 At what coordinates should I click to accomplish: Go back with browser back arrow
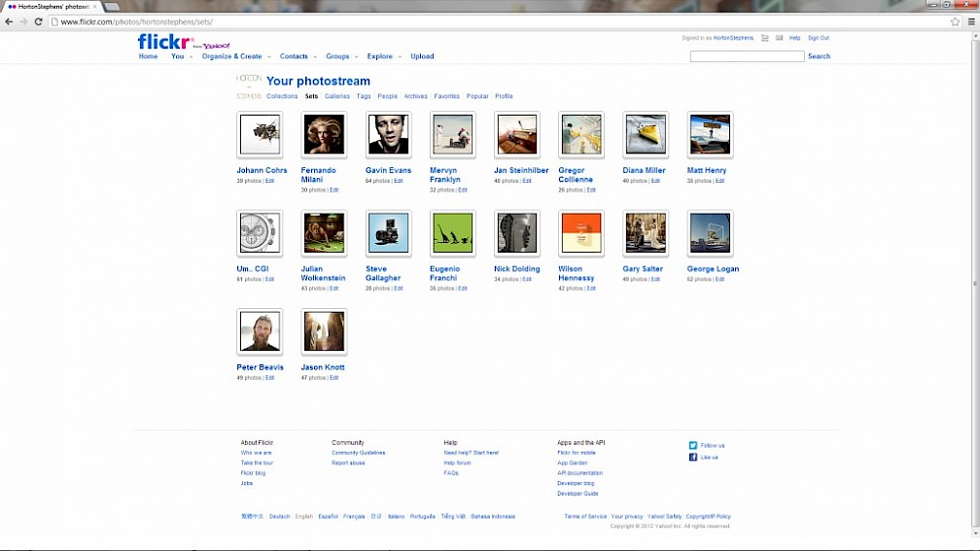pyautogui.click(x=9, y=21)
